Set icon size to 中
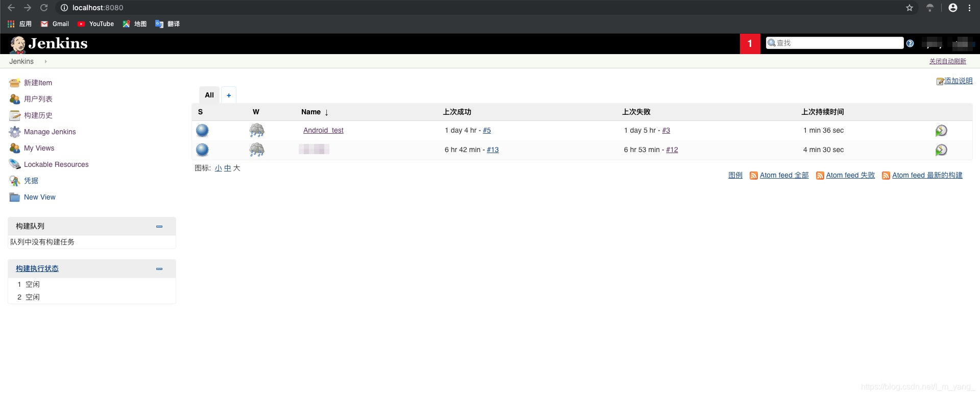 coord(227,168)
